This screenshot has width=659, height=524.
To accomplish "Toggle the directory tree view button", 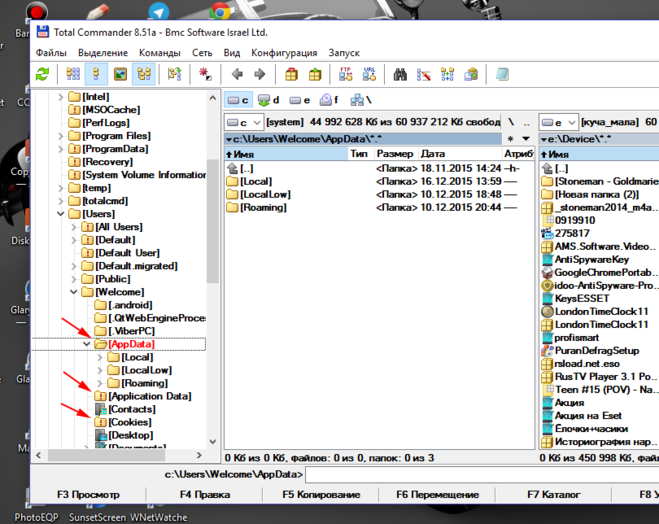I will (145, 74).
